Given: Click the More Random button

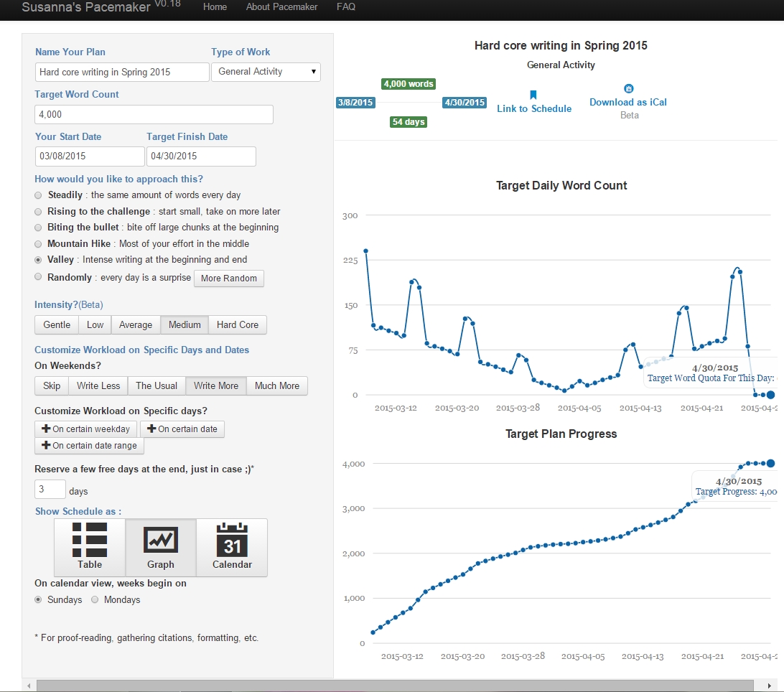Looking at the screenshot, I should click(229, 279).
